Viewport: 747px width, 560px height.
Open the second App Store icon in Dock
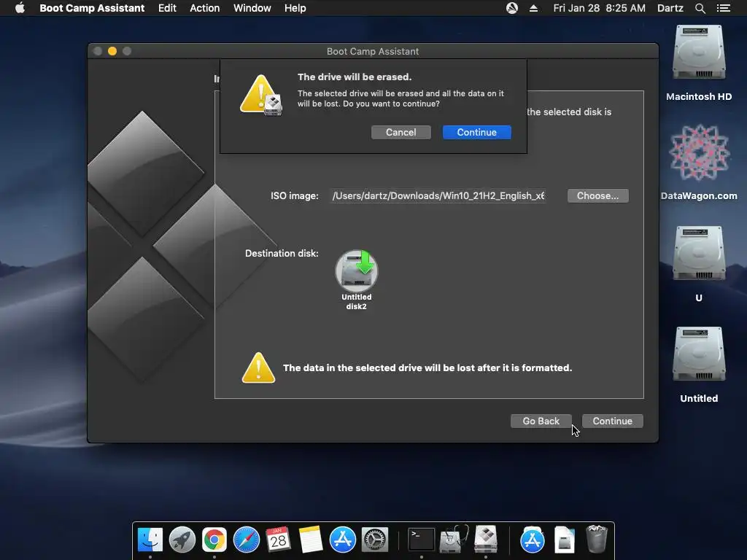point(532,540)
